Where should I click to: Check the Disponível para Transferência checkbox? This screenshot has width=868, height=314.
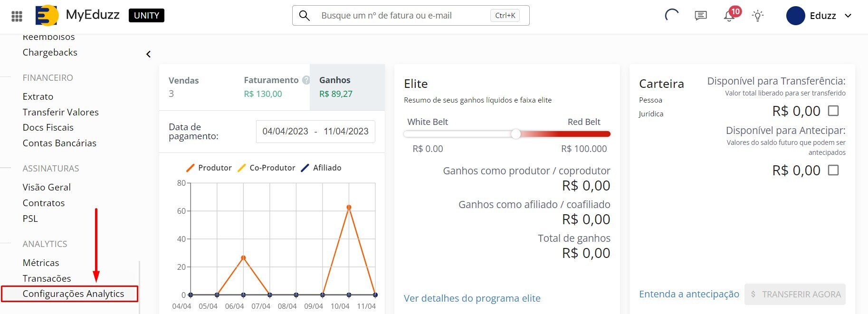833,111
